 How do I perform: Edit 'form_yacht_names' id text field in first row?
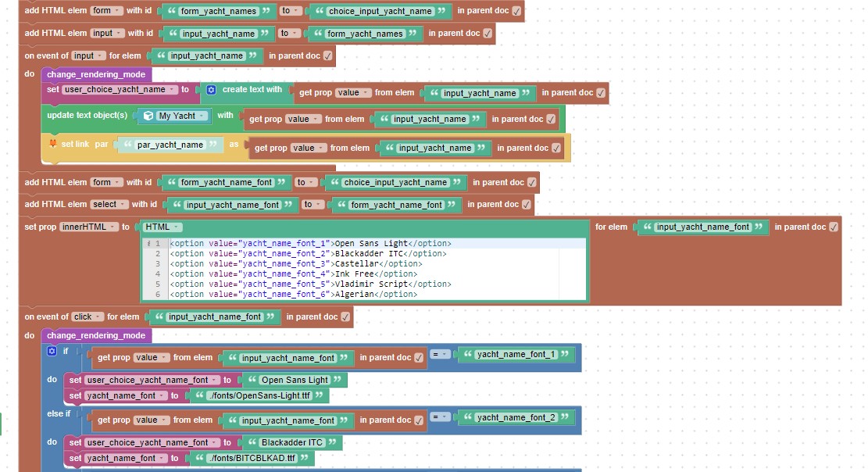point(219,11)
